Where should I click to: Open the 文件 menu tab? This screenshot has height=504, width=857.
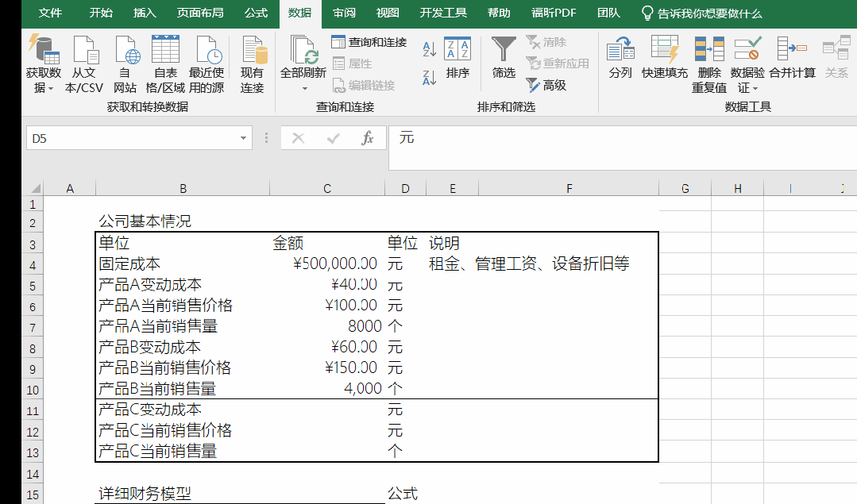click(x=50, y=13)
